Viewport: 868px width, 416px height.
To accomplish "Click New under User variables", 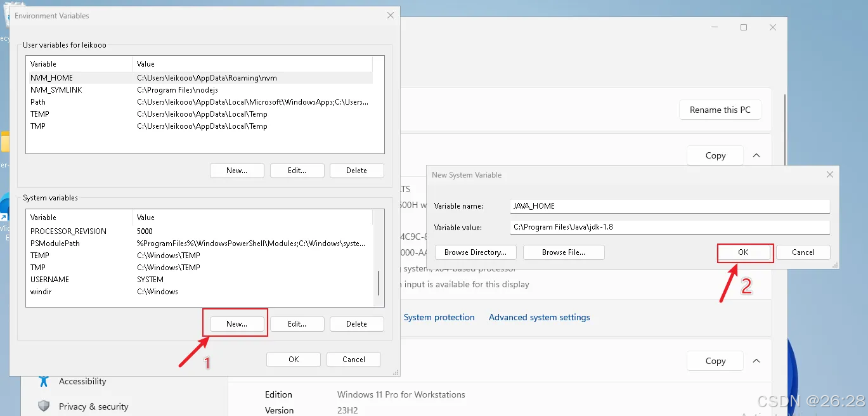I will pyautogui.click(x=237, y=170).
